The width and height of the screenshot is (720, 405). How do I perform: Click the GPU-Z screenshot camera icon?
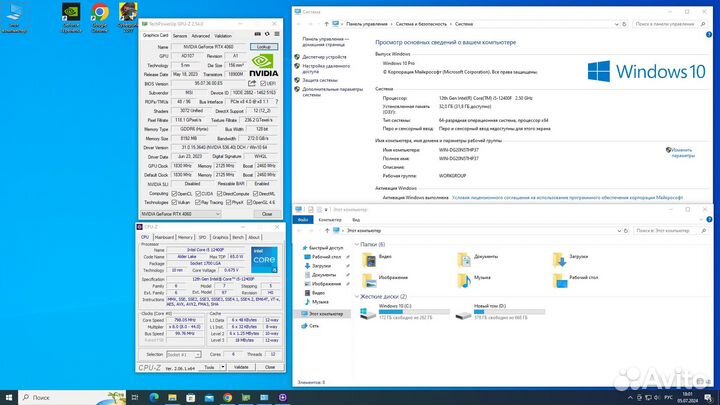[x=258, y=34]
